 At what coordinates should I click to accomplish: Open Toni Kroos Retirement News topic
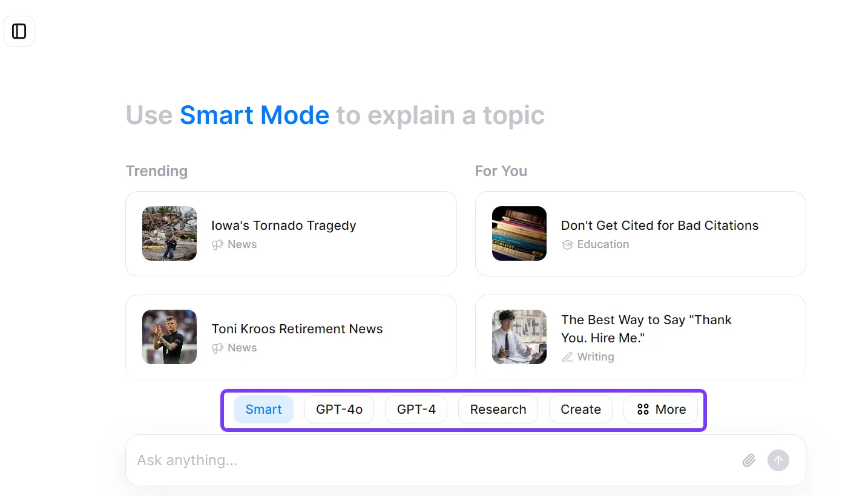(x=297, y=329)
